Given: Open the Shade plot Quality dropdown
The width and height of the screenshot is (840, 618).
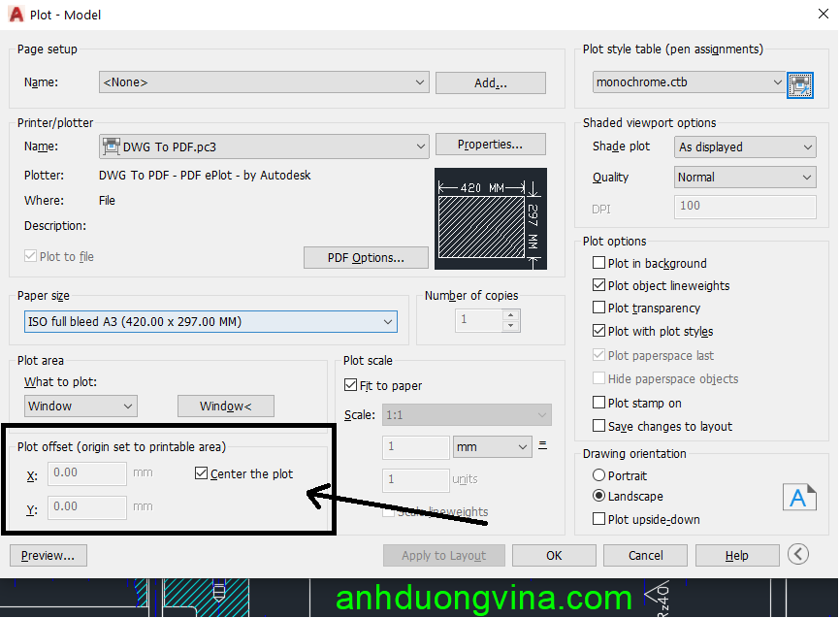Looking at the screenshot, I should tap(745, 178).
